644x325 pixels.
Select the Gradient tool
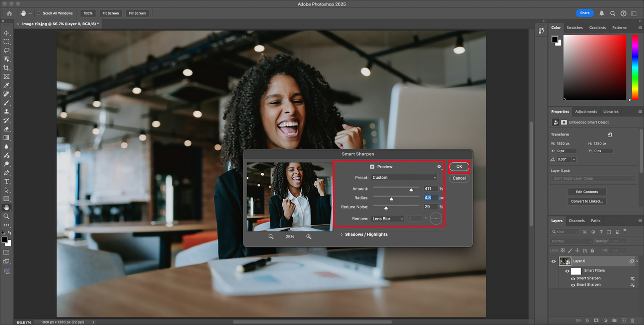7,138
